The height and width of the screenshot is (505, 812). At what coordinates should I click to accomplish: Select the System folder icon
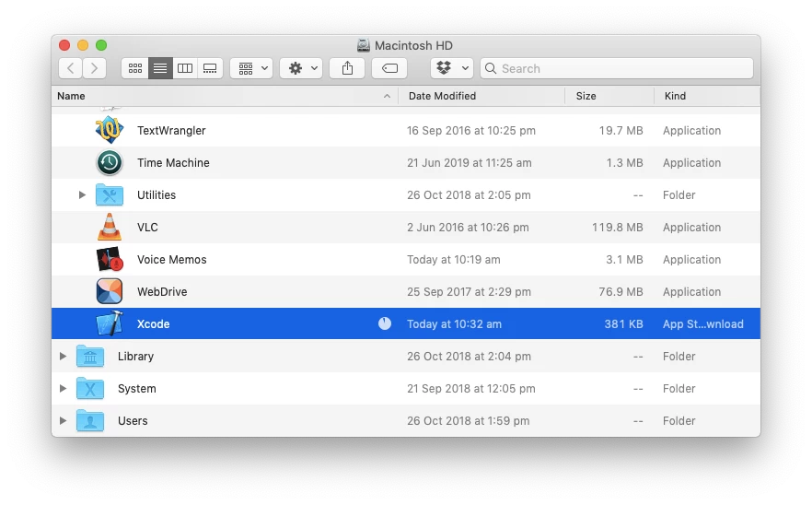click(x=90, y=388)
